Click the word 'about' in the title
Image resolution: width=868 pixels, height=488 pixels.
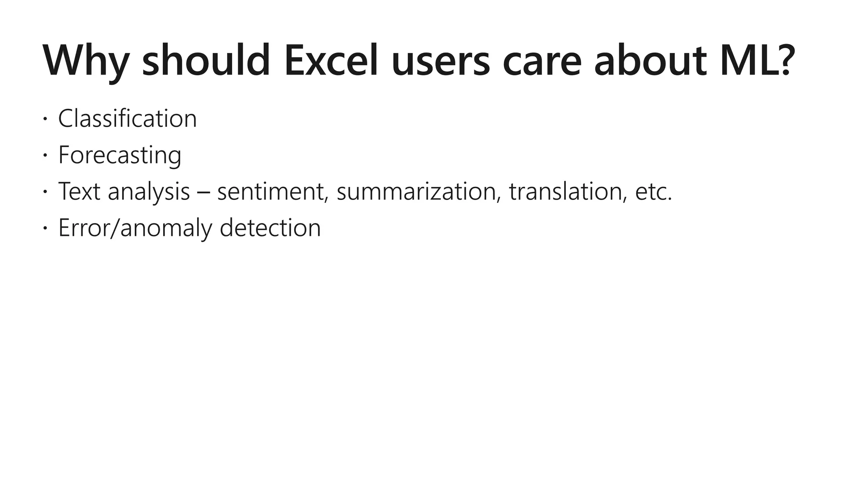650,61
